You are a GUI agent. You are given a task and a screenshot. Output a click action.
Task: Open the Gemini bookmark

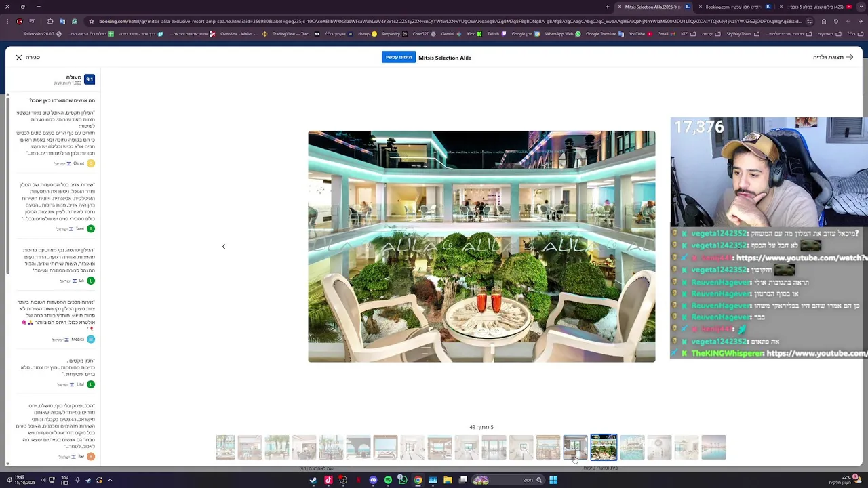(x=451, y=34)
